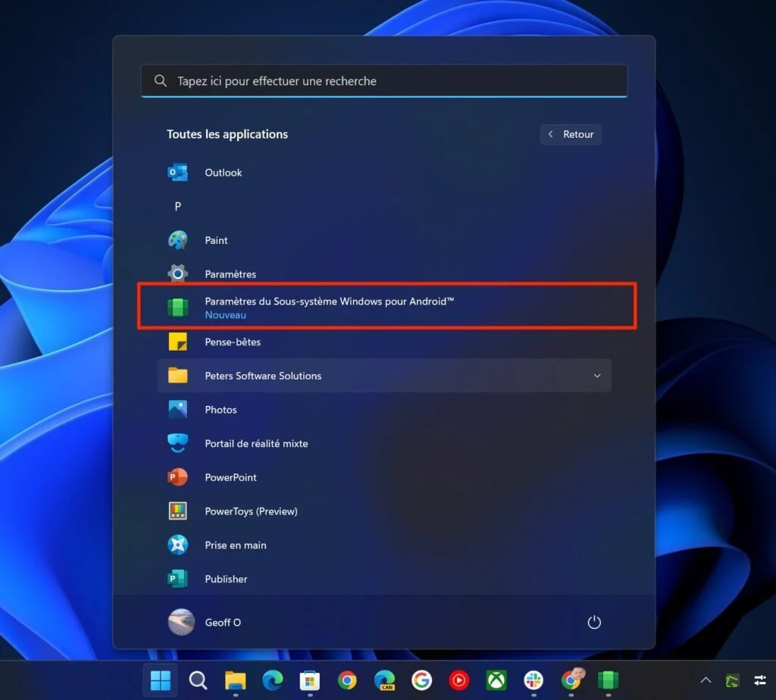
Task: Click the Peters Software Solutions folder icon
Action: (x=177, y=376)
